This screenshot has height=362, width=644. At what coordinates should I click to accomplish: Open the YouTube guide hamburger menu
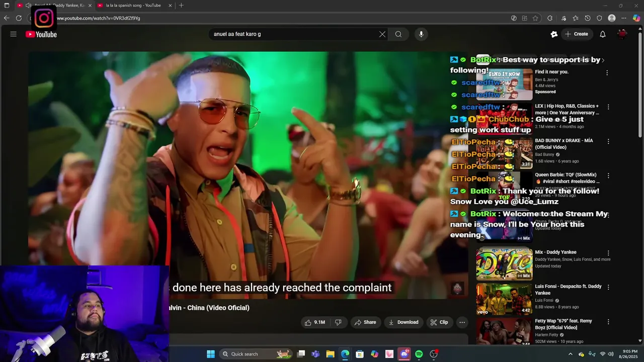14,34
